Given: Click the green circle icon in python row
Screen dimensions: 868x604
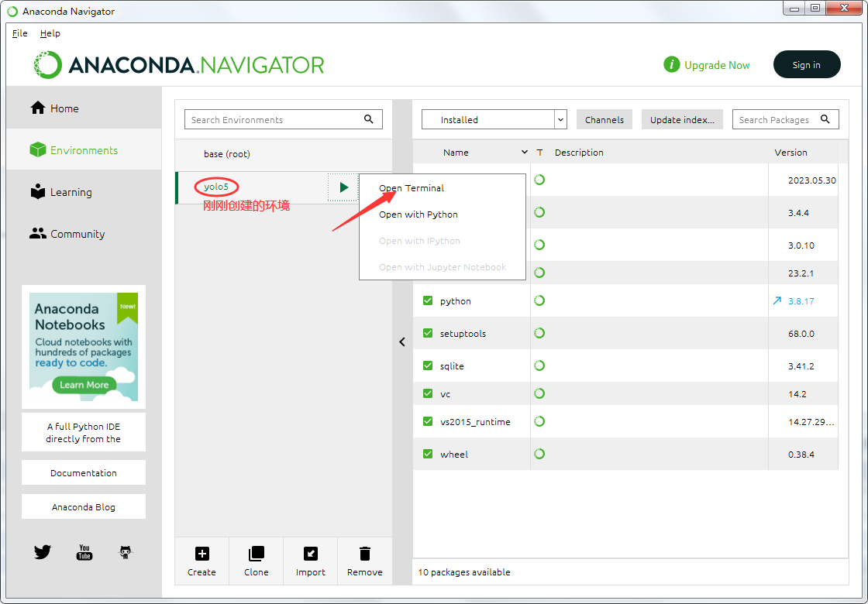Looking at the screenshot, I should pyautogui.click(x=539, y=300).
